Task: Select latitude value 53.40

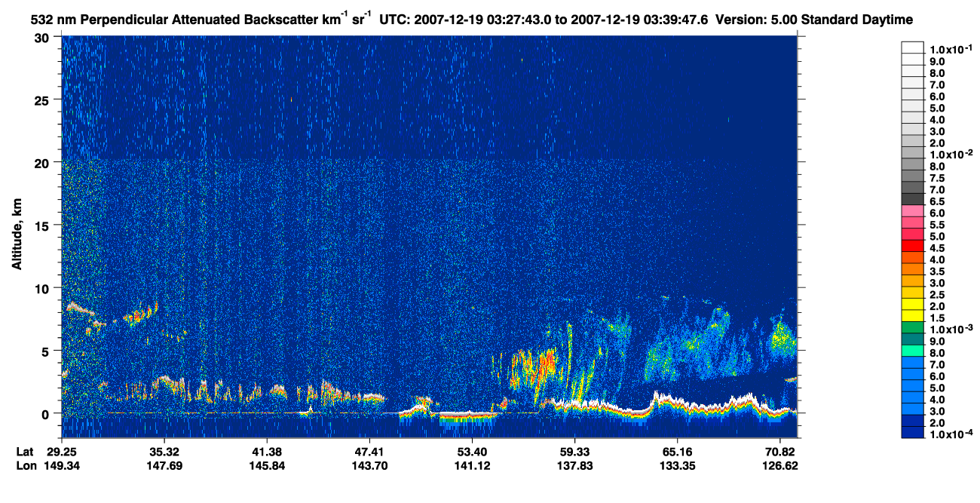Action: tap(471, 452)
